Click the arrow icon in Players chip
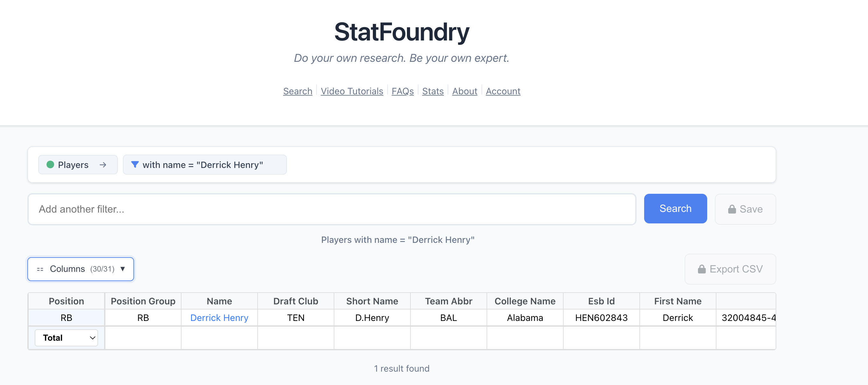This screenshot has height=385, width=868. point(103,165)
